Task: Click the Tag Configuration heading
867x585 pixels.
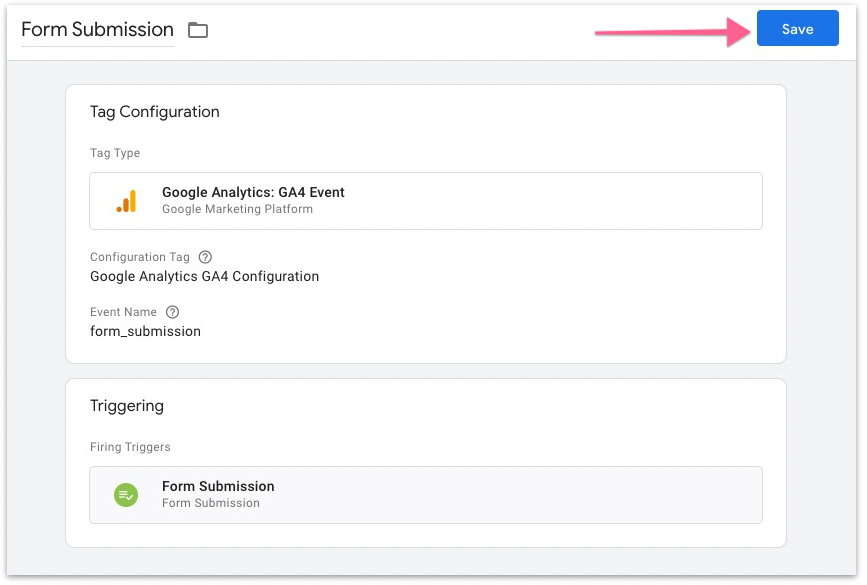Action: coord(154,112)
